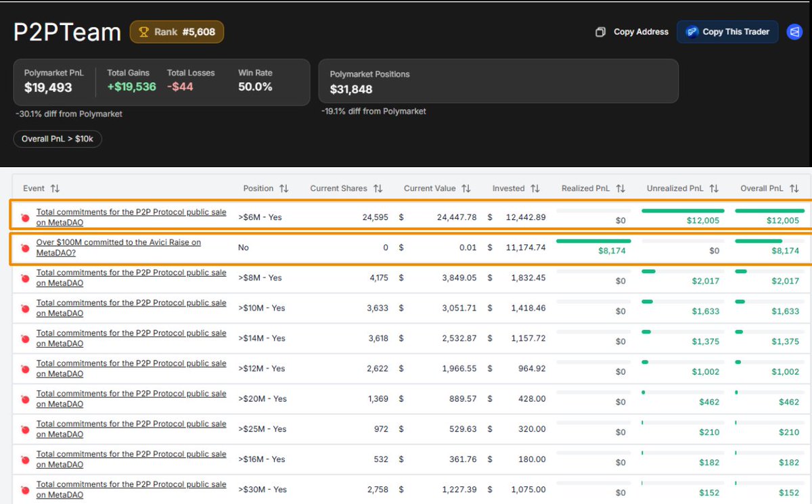Click the trophy icon in the Rank badge

[143, 32]
